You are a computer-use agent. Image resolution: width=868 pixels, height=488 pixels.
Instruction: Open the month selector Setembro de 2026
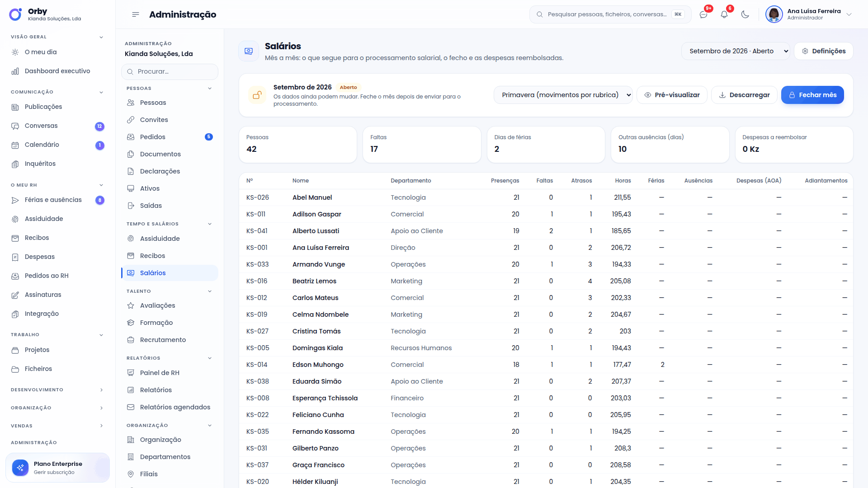point(736,51)
